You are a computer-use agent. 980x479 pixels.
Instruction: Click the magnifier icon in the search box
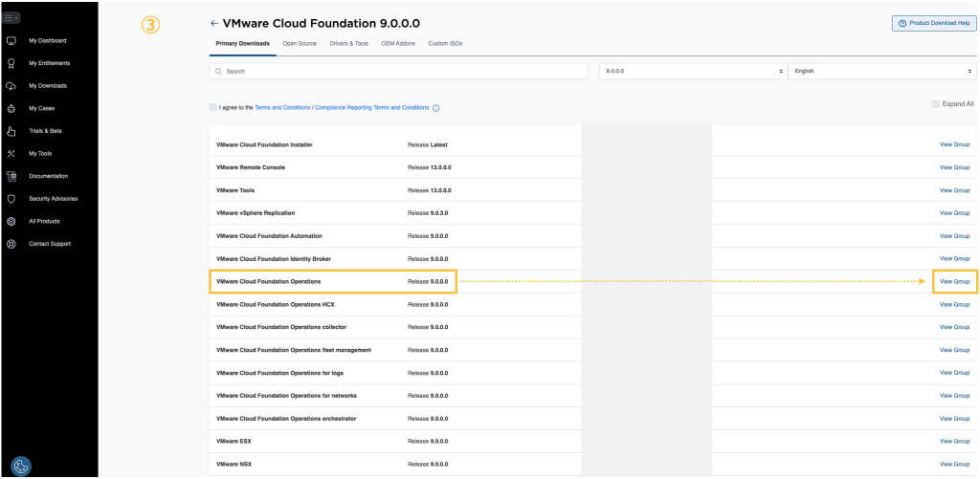tap(219, 72)
